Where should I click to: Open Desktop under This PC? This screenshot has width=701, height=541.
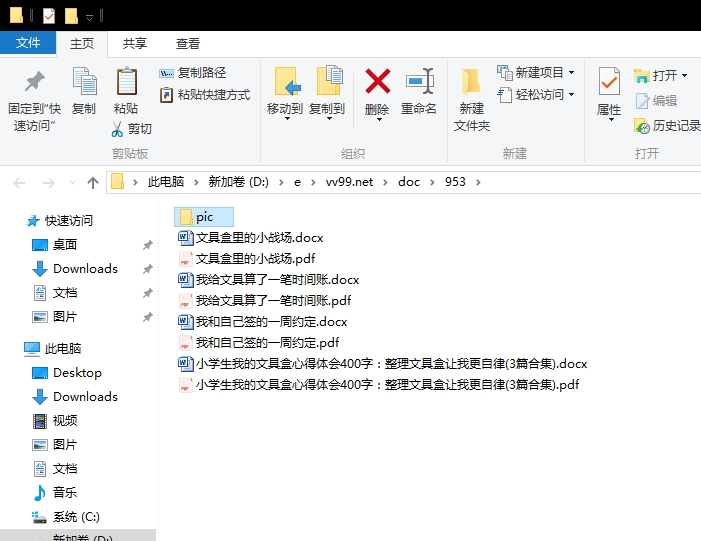coord(67,372)
